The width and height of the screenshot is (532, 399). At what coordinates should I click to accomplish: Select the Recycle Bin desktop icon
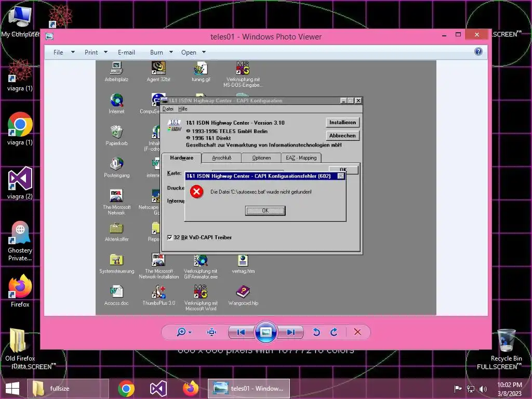pyautogui.click(x=506, y=345)
